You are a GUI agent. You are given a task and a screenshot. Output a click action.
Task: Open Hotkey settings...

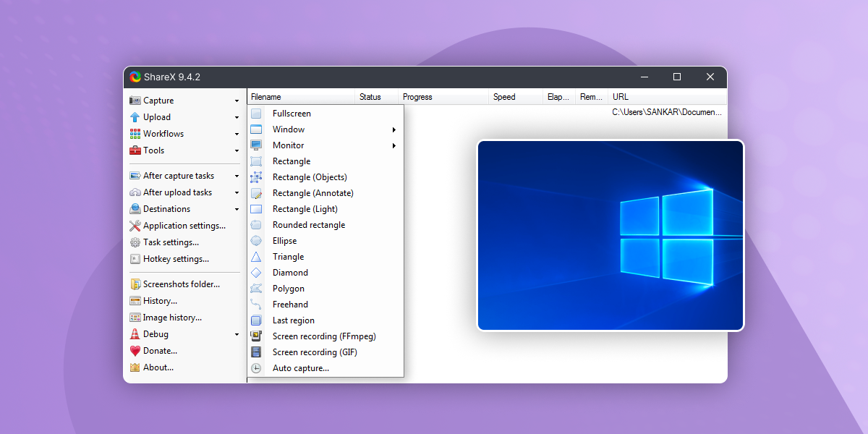(x=169, y=259)
